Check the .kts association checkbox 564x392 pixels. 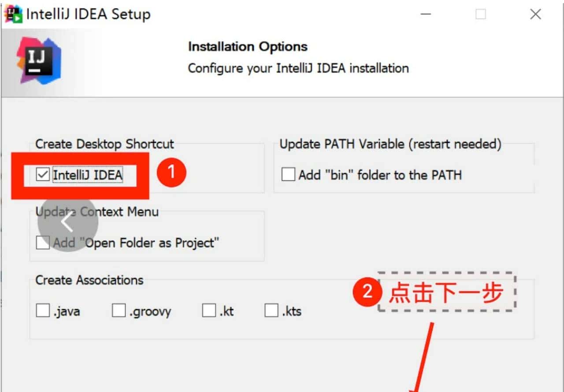point(271,311)
